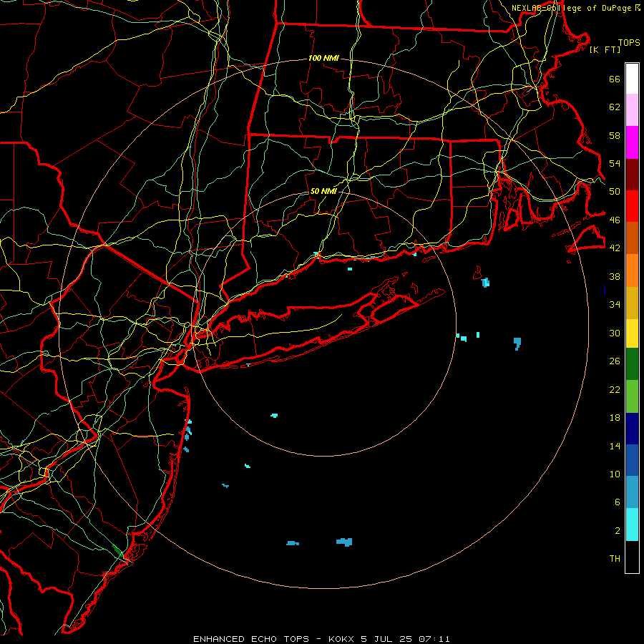Select the gold 34 kft legend swatch
The height and width of the screenshot is (644, 644).
click(632, 302)
